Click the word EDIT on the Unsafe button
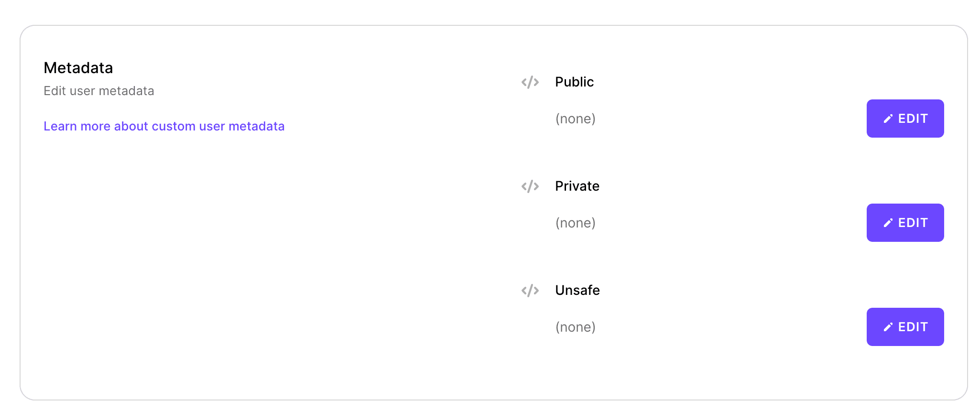Viewport: 980px width, 411px height. (913, 327)
